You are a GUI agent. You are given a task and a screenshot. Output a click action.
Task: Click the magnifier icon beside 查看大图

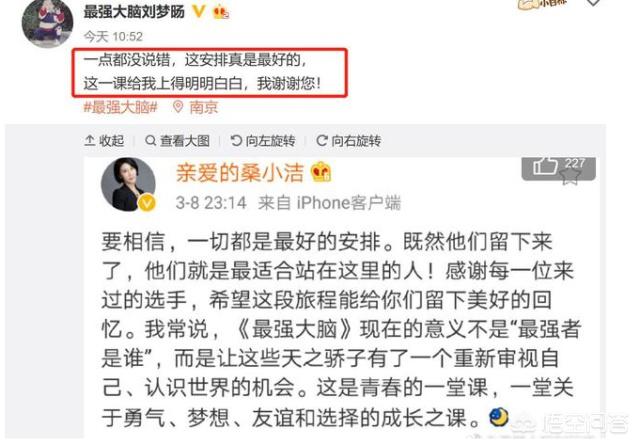[x=151, y=141]
